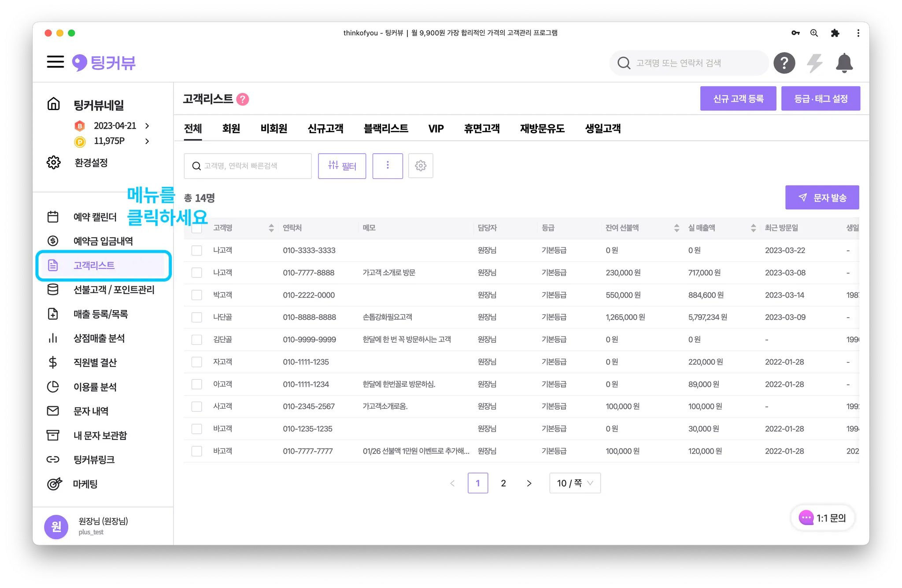The height and width of the screenshot is (588, 902).
Task: Open 예약 캘린더 calendar menu
Action: click(x=95, y=217)
